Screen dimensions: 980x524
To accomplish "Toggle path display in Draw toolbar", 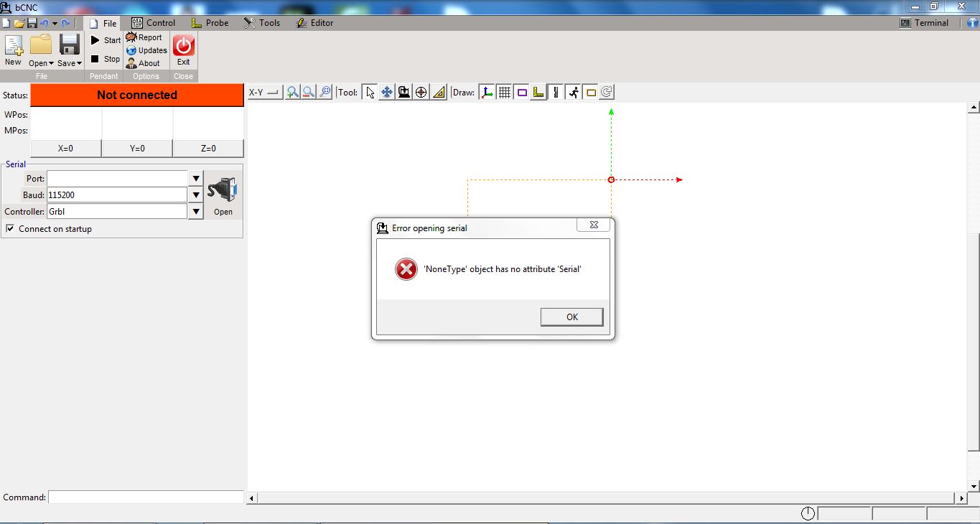I will (x=556, y=92).
